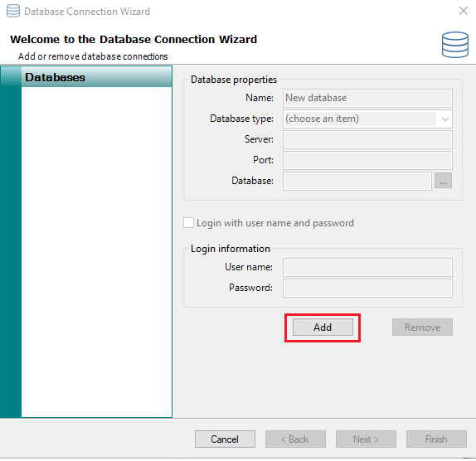
Task: Click the Finish button
Action: point(436,439)
